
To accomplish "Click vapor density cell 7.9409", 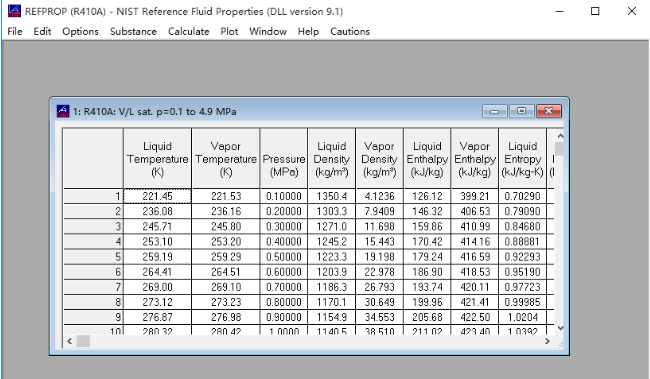I will [x=379, y=211].
